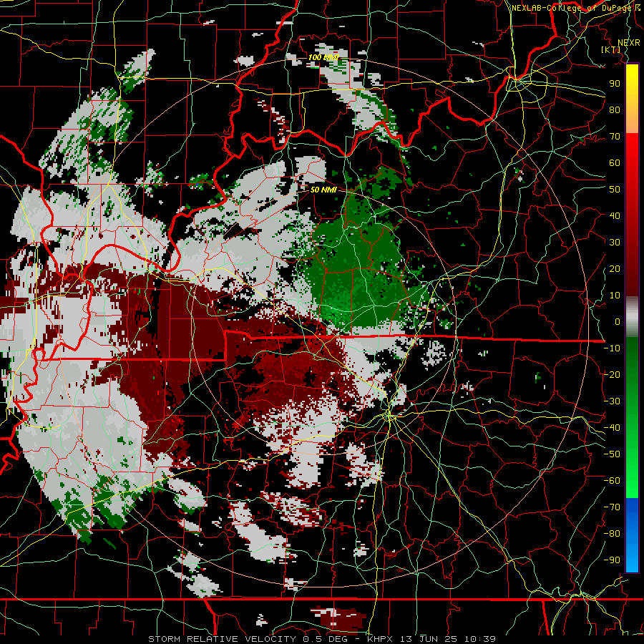The image size is (644, 644).
Task: Click the -90 value on the velocity scale
Action: coord(612,560)
